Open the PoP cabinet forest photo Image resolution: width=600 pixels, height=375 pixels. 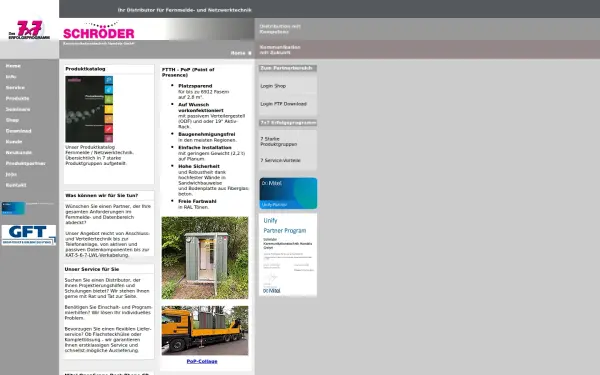click(205, 258)
